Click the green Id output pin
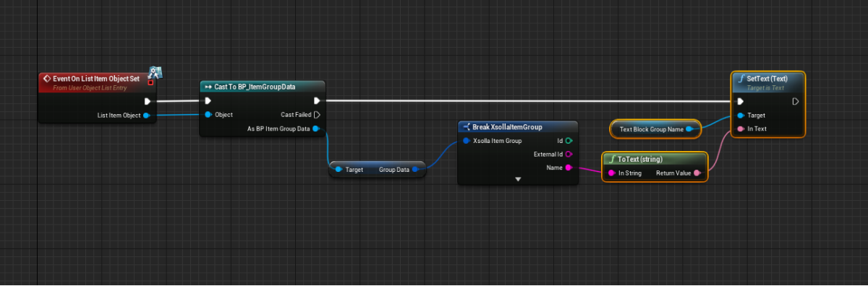This screenshot has height=286, width=868. coord(569,141)
